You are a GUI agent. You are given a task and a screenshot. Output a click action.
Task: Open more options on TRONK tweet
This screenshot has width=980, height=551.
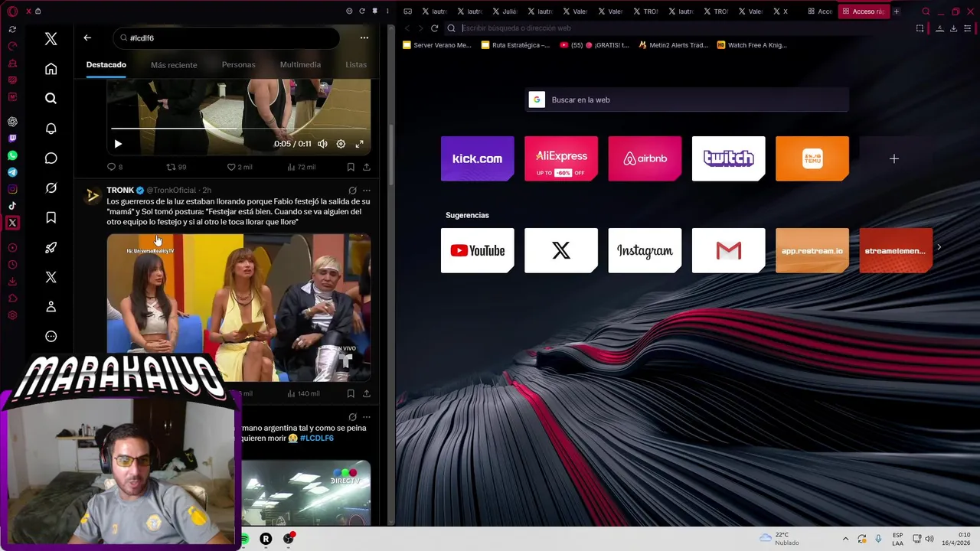coord(367,191)
